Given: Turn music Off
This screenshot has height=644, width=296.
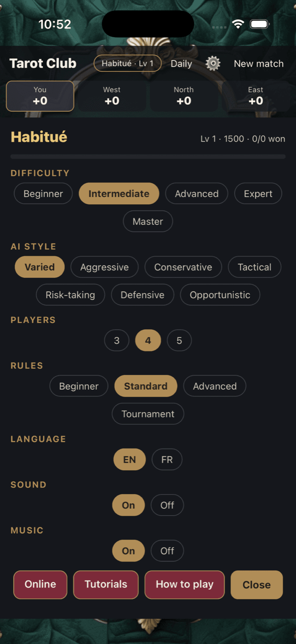Looking at the screenshot, I should click(167, 551).
